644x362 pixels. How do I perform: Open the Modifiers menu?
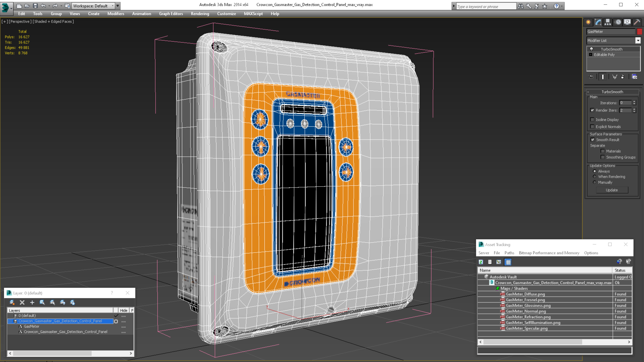(x=116, y=14)
